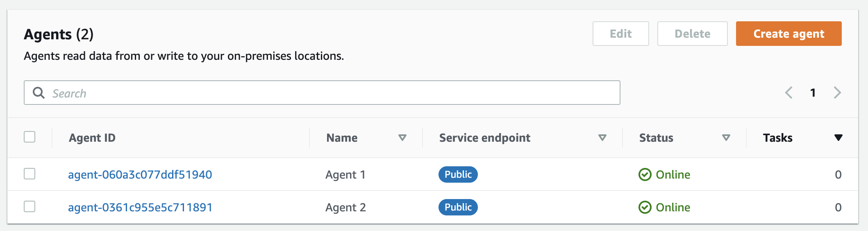Click Online status icon for Agent 2
Viewport: 868px width, 231px height.
tap(645, 207)
